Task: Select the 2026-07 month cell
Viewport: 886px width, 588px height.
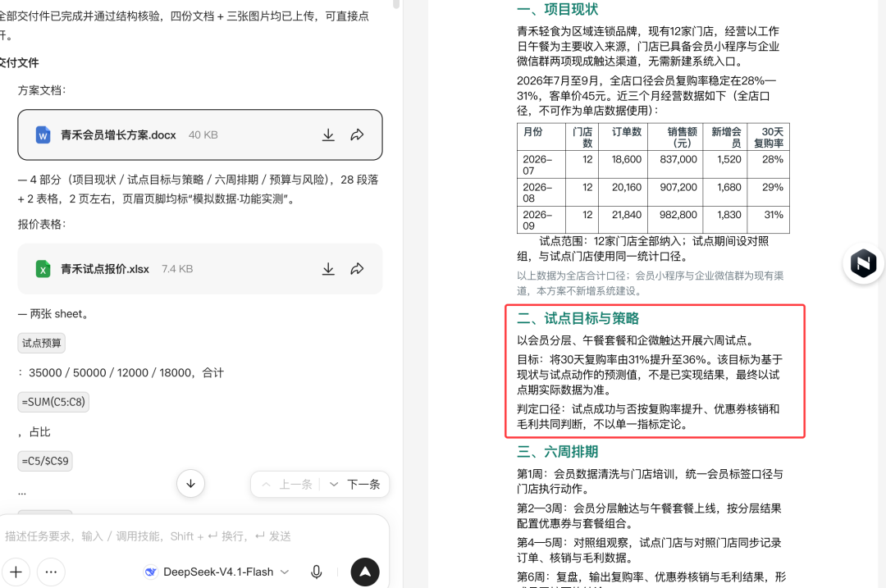Action: [x=541, y=164]
